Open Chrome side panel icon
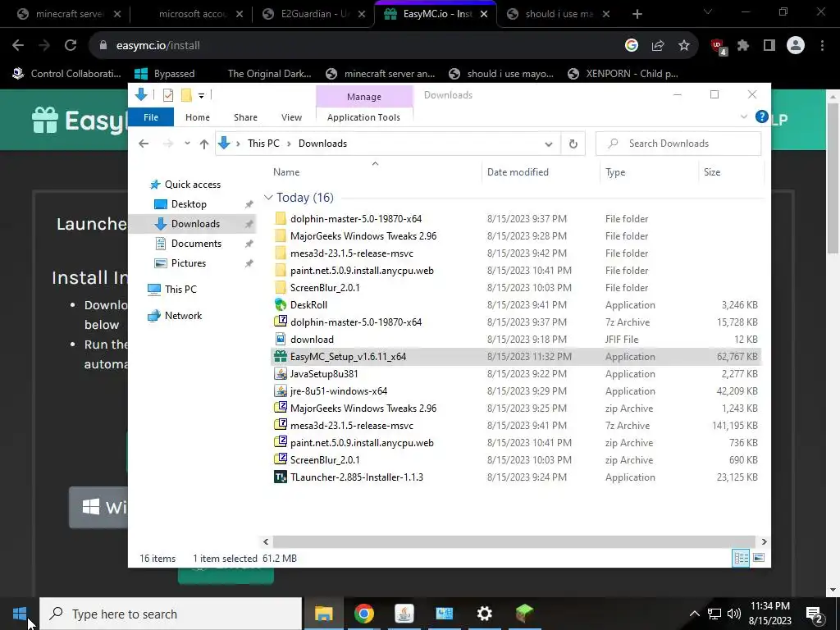Viewport: 840px width, 630px height. pos(769,46)
